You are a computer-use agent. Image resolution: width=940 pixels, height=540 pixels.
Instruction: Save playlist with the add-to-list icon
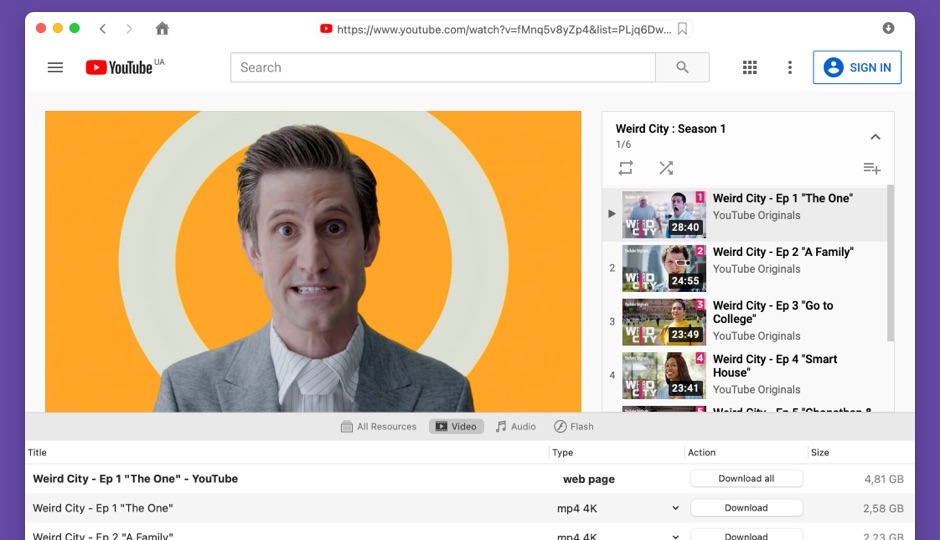(872, 168)
